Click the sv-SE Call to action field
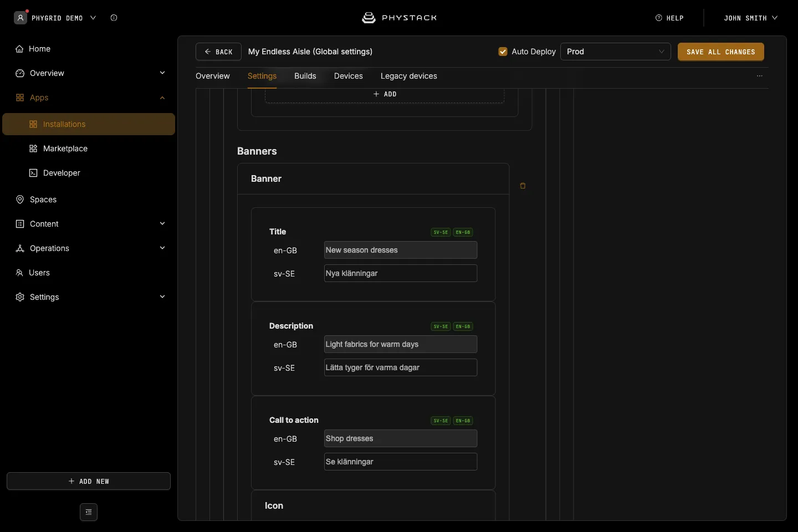 click(401, 462)
